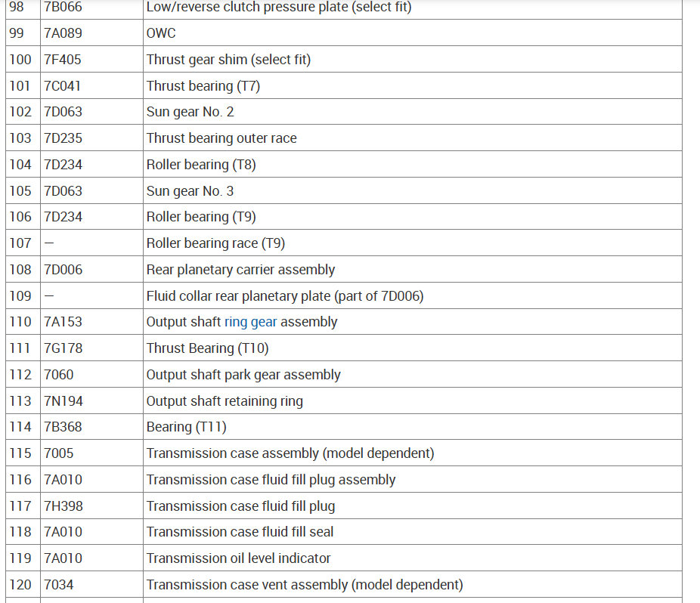
Task: Click Fluid collar rear planetary plate text
Action: point(284,296)
